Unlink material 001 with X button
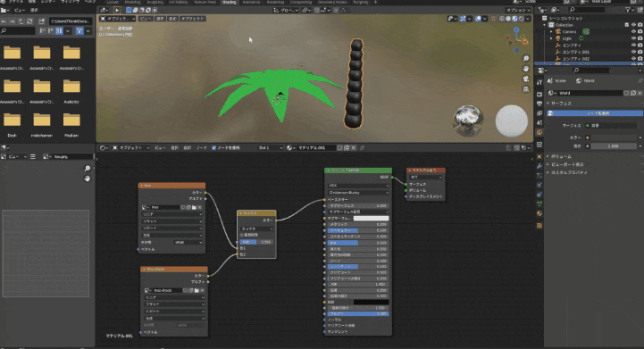644x349 pixels. pyautogui.click(x=353, y=148)
